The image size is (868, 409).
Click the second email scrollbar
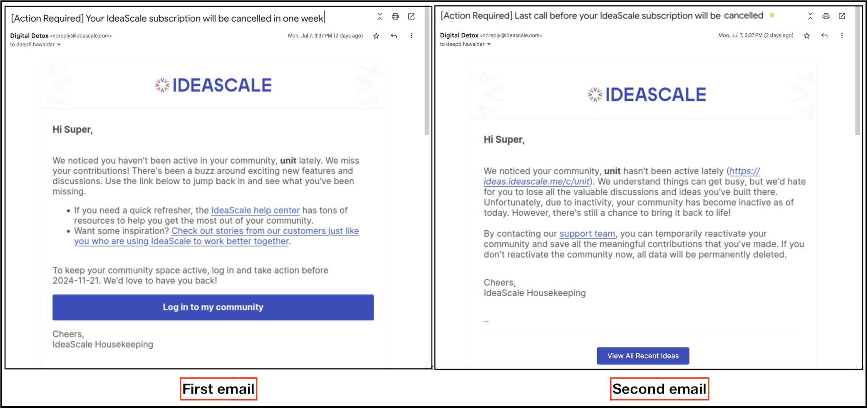(x=857, y=71)
